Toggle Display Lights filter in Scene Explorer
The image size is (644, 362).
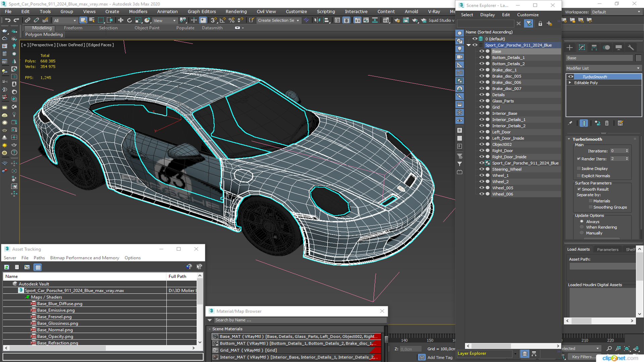(460, 49)
